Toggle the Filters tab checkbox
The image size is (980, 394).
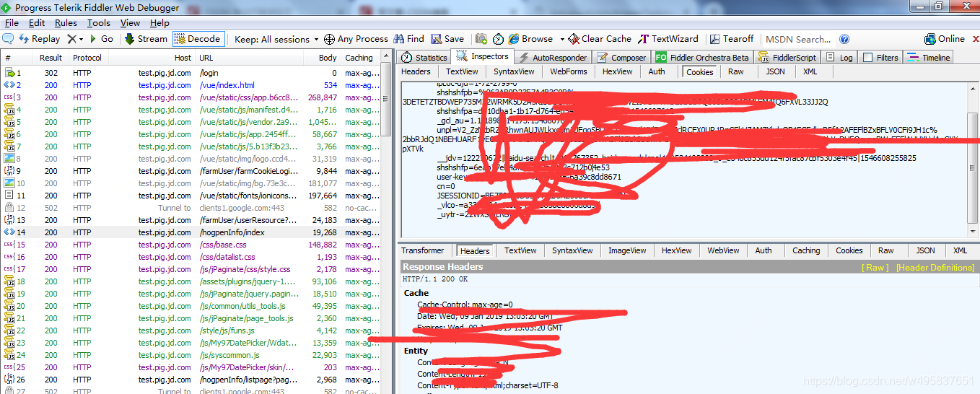tap(868, 58)
